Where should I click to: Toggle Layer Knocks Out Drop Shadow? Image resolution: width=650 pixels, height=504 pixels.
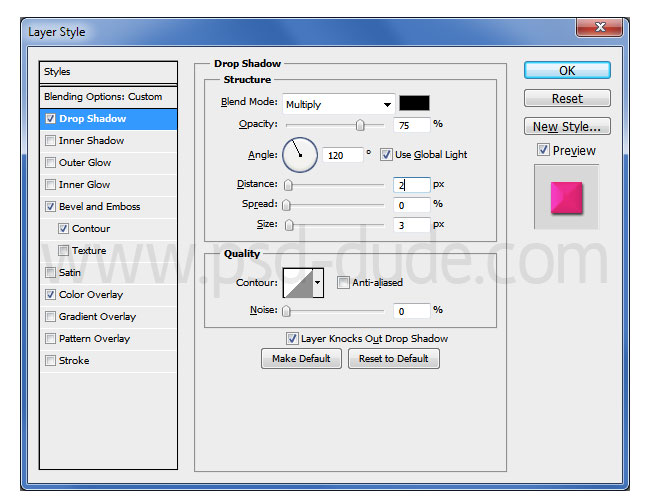pos(292,339)
